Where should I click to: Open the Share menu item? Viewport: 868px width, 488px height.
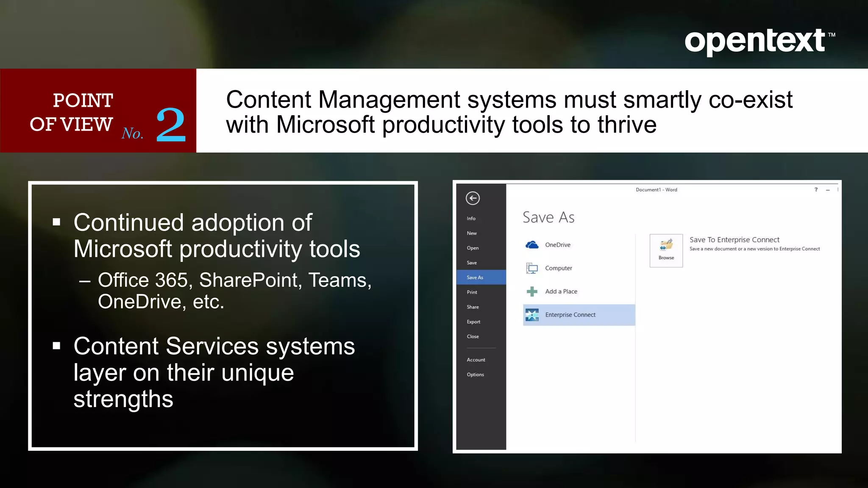coord(473,307)
